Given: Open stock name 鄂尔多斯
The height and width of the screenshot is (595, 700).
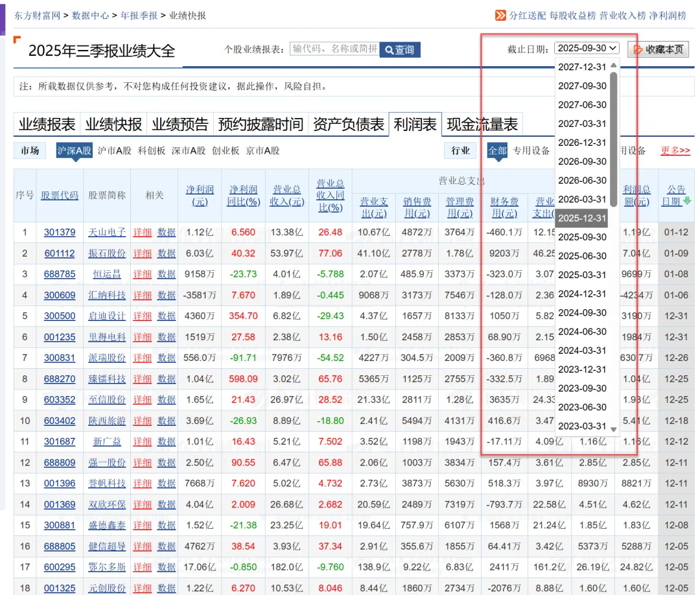Looking at the screenshot, I should pyautogui.click(x=107, y=567).
